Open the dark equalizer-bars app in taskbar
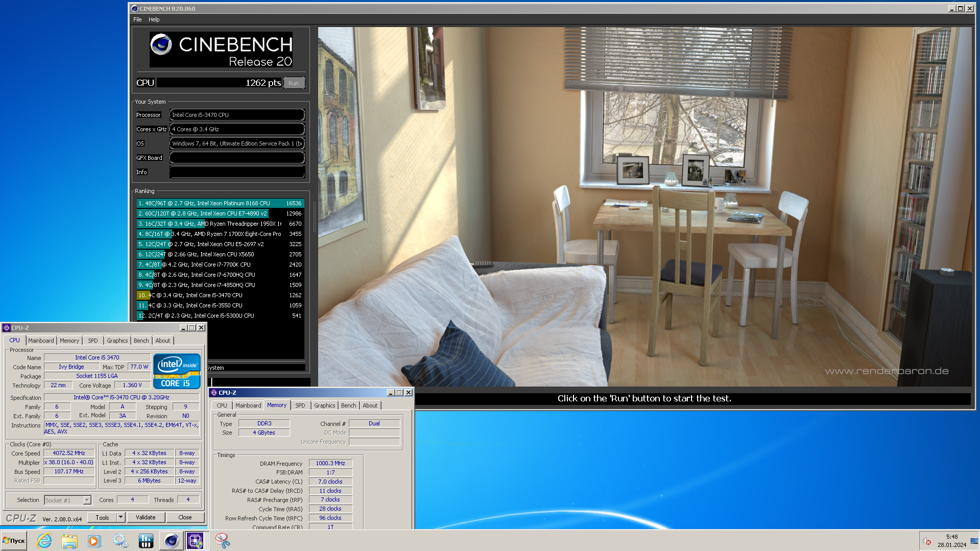 point(146,540)
